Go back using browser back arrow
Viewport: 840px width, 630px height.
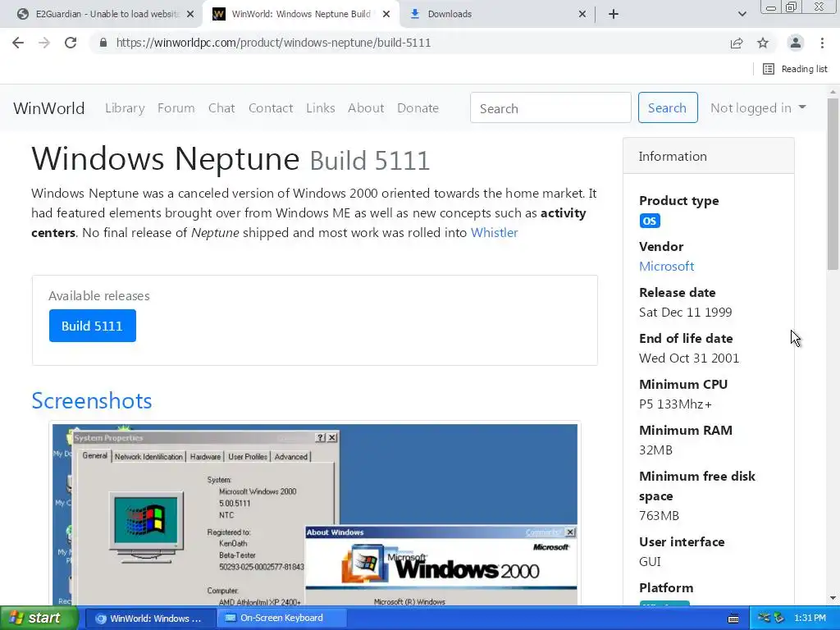coord(18,43)
